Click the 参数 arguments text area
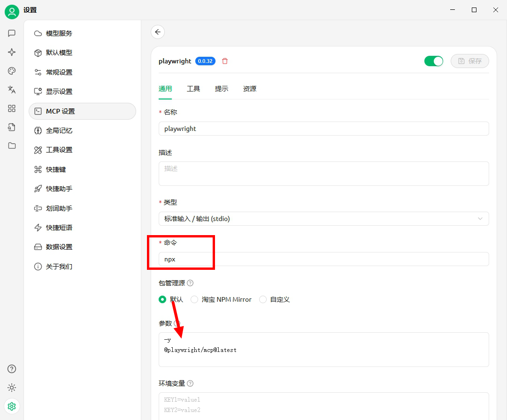Viewport: 507px width, 420px height. (323, 350)
